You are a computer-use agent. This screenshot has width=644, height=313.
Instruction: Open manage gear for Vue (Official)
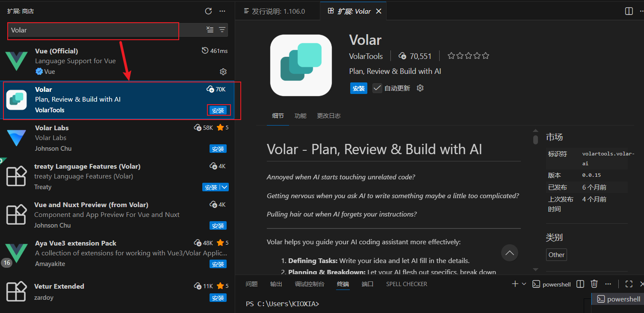tap(223, 72)
